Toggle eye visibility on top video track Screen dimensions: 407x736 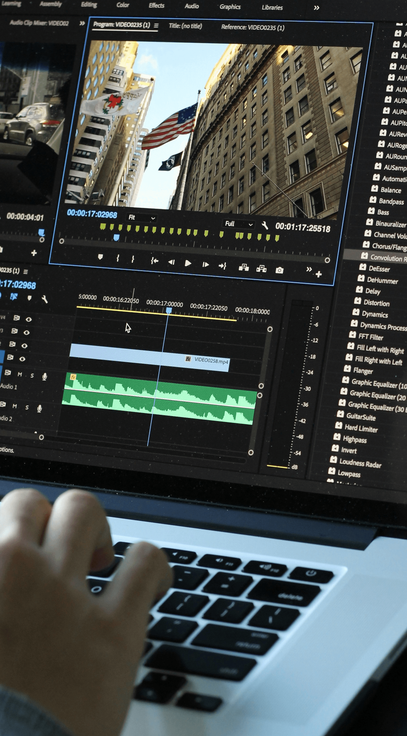[29, 319]
